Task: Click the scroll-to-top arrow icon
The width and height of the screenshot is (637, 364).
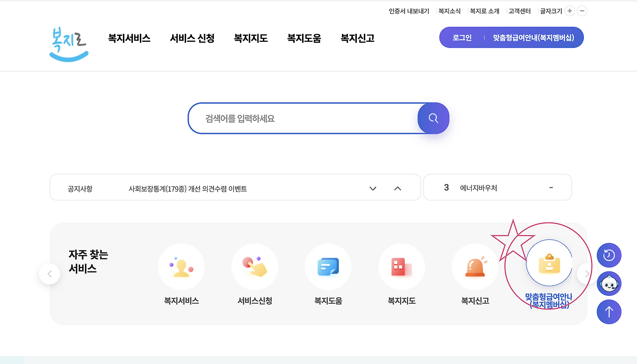Action: pos(609,312)
